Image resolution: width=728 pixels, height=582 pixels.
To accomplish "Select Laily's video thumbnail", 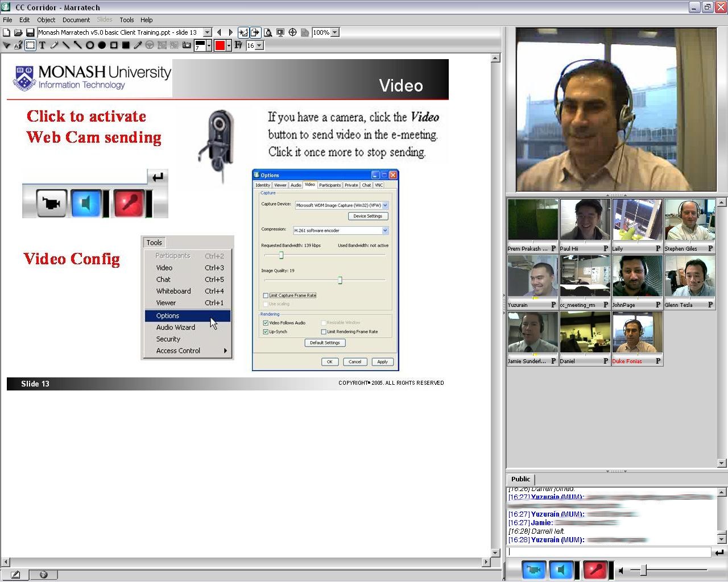I will [x=637, y=221].
